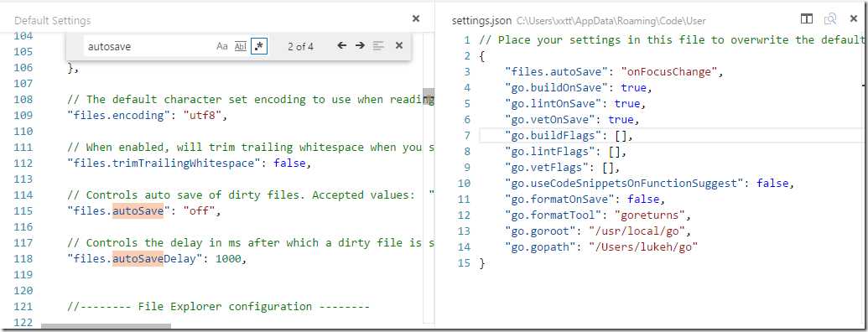
Task: Click "files.autoSaveDelay" on line 118
Action: [134, 258]
